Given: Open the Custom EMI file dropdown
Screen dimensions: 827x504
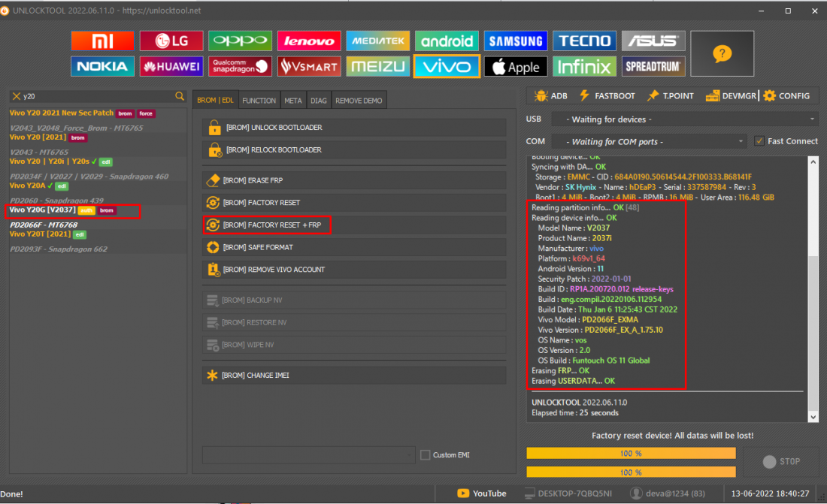Looking at the screenshot, I should (x=308, y=454).
